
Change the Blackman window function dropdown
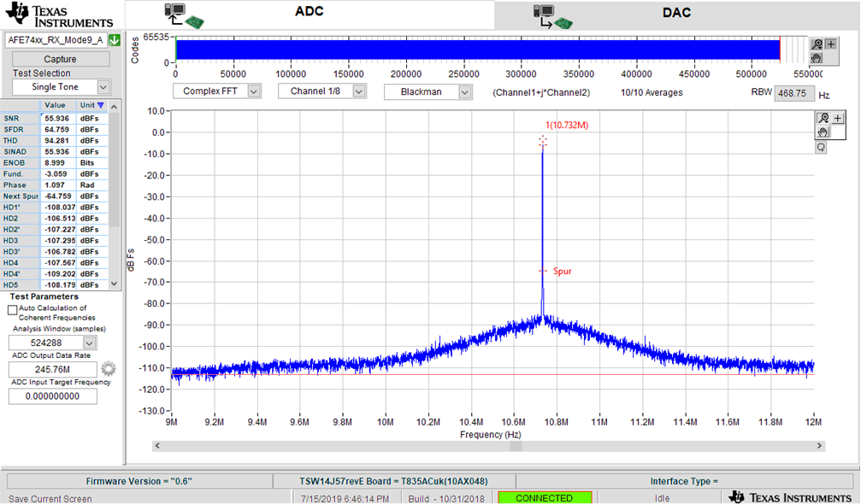pos(464,91)
